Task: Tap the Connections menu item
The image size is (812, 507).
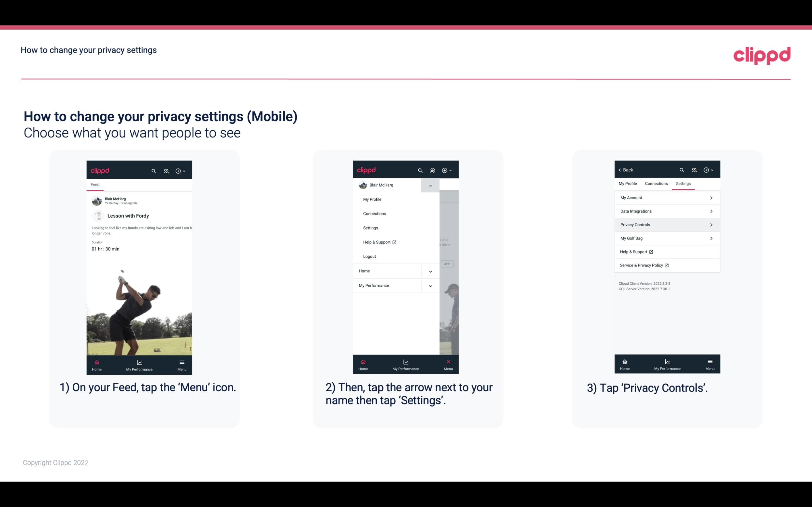Action: click(374, 213)
